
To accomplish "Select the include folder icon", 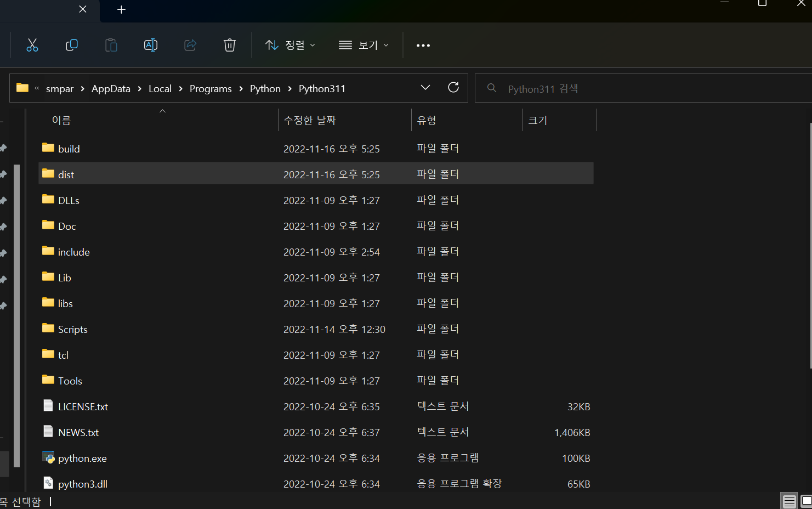I will pyautogui.click(x=48, y=251).
